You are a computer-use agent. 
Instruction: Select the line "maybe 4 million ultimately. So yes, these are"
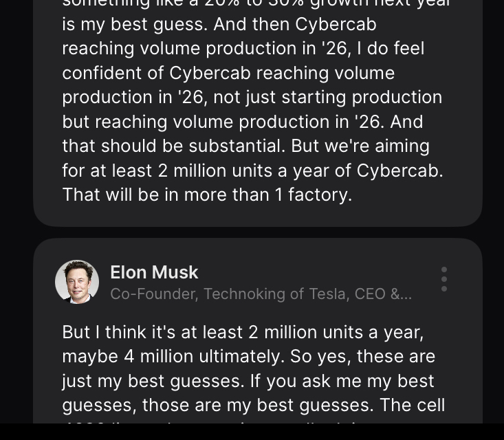[x=248, y=356]
